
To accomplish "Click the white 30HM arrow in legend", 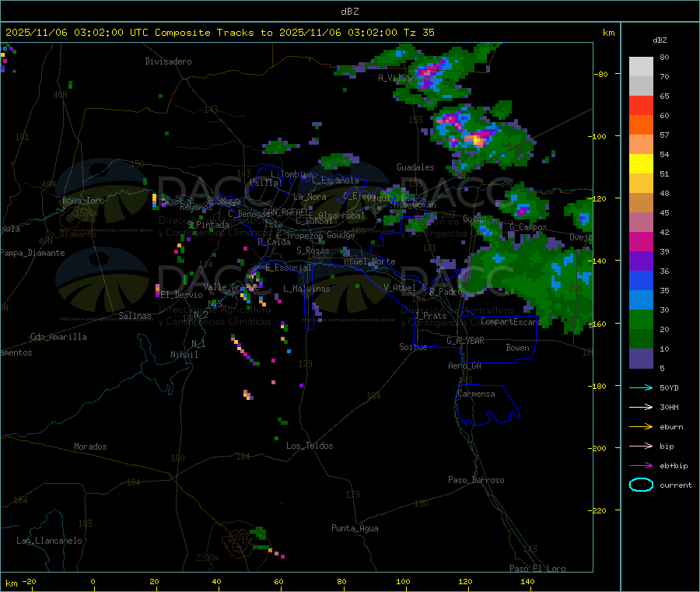I will point(641,407).
